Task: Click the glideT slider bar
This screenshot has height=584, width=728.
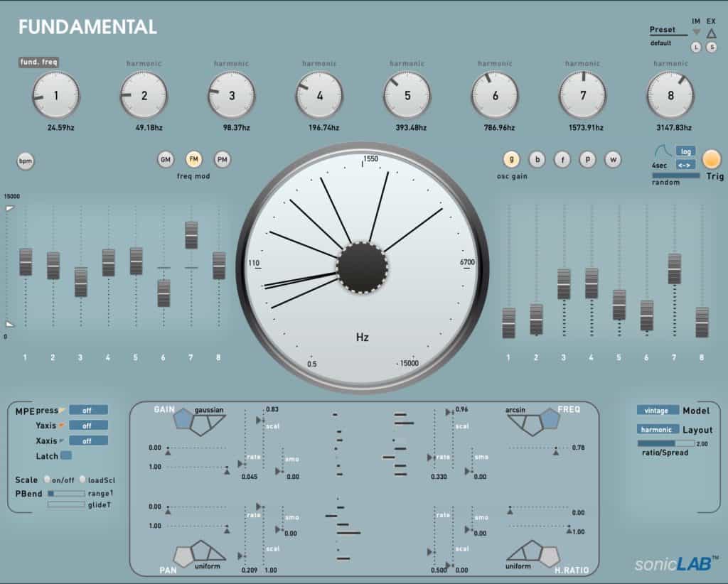Action: (x=66, y=504)
